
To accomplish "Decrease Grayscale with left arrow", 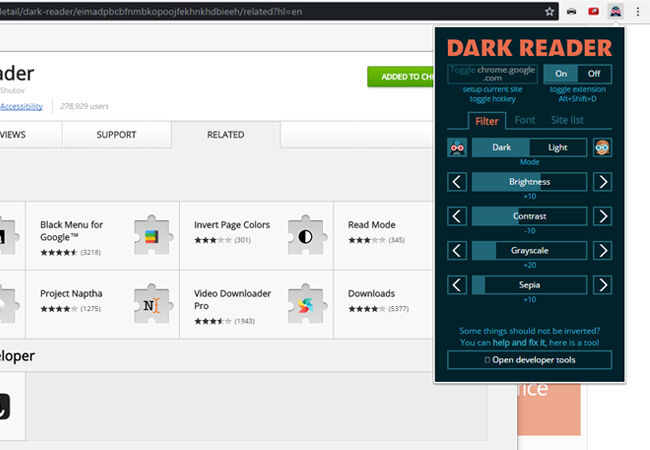I will pyautogui.click(x=457, y=251).
